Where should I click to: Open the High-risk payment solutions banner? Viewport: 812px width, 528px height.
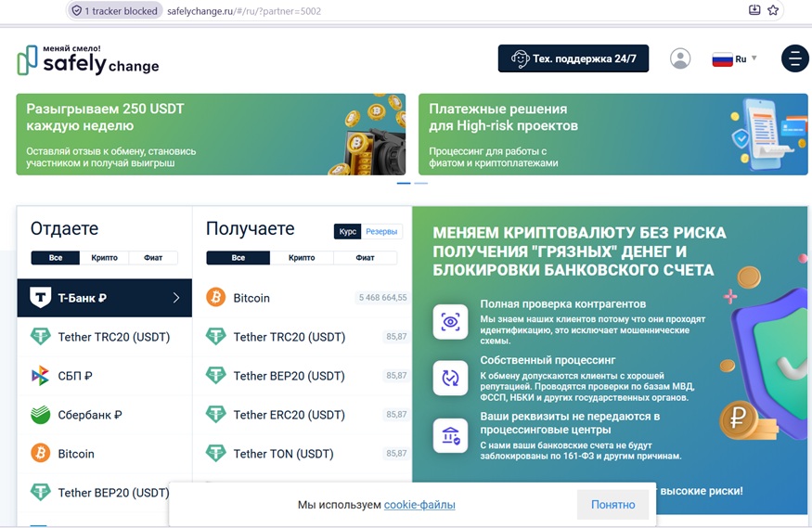point(613,135)
